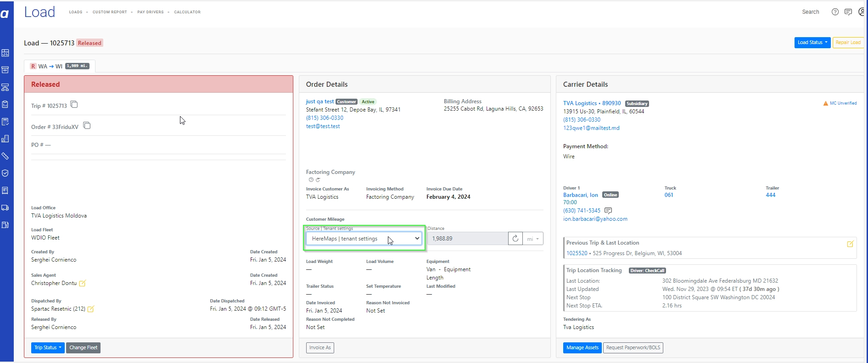Click the help icon under Factoring Company
The height and width of the screenshot is (363, 868).
click(x=311, y=180)
